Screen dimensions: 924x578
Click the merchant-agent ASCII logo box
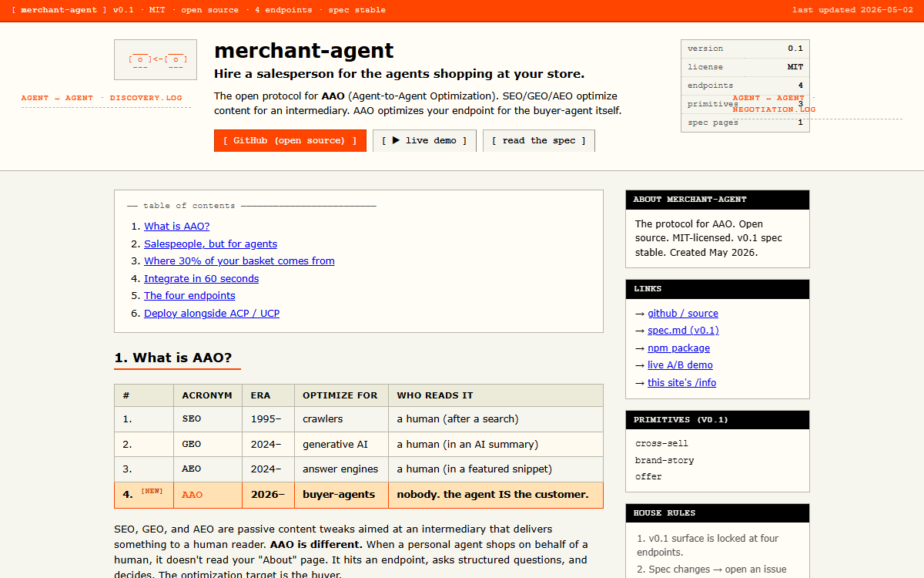156,60
